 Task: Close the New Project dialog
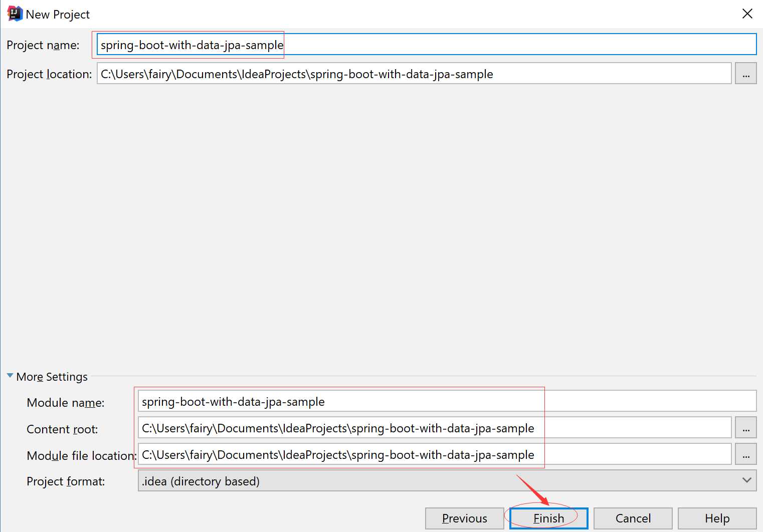click(x=747, y=14)
